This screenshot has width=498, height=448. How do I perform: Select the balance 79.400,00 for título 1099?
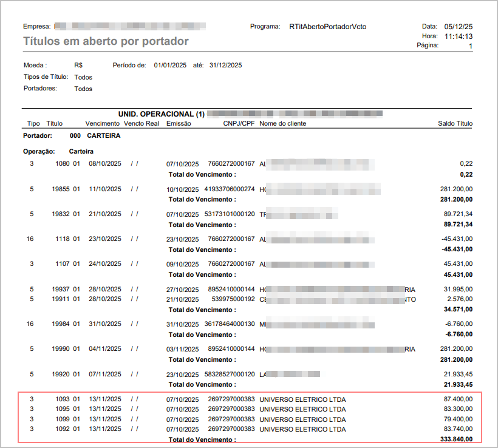459,419
